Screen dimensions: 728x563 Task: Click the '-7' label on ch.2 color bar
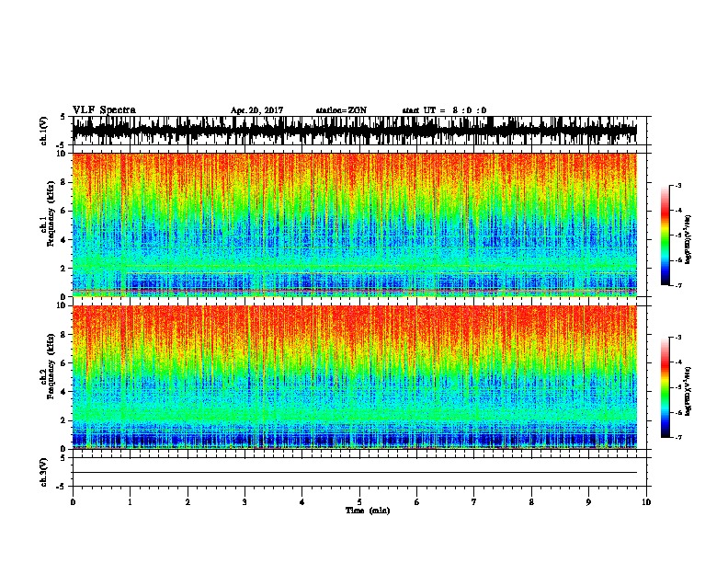point(677,437)
